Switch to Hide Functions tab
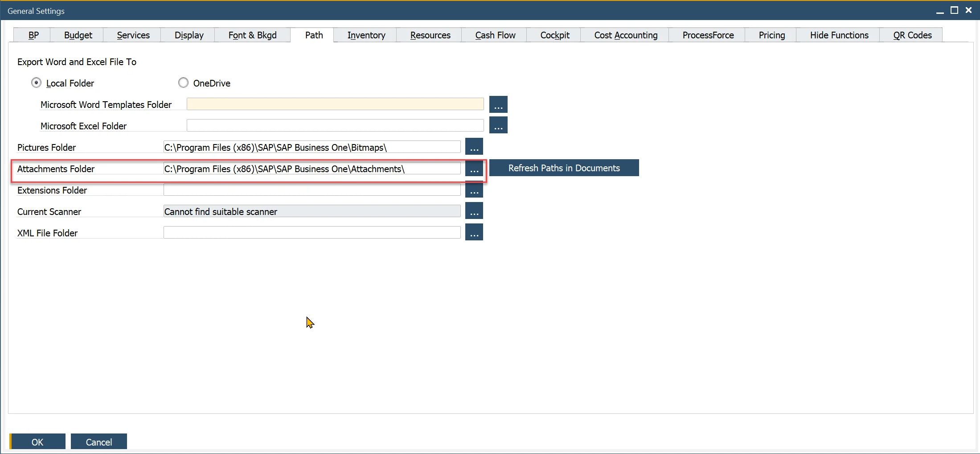 [839, 35]
